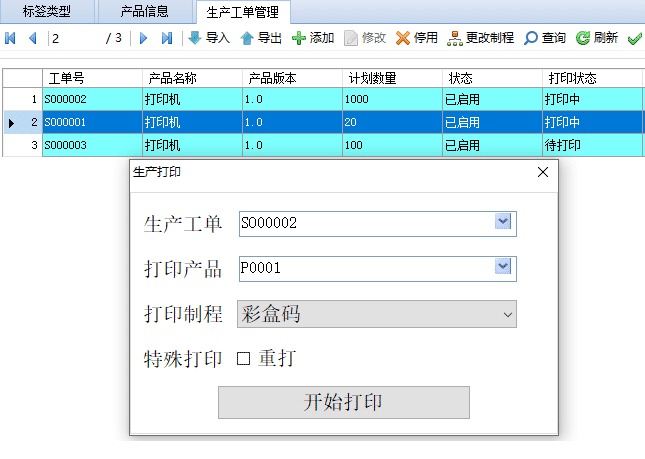The image size is (645, 459).
Task: Go to first page navigation icon
Action: (x=10, y=38)
